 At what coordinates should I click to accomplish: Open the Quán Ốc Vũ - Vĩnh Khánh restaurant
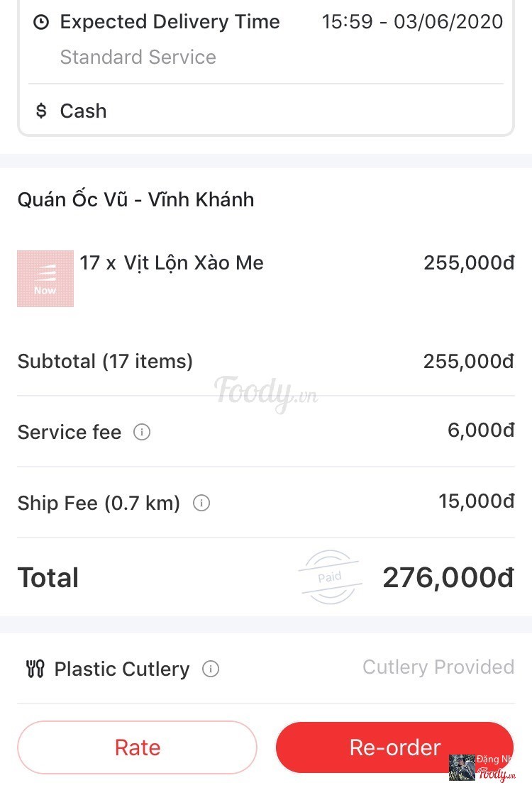135,199
